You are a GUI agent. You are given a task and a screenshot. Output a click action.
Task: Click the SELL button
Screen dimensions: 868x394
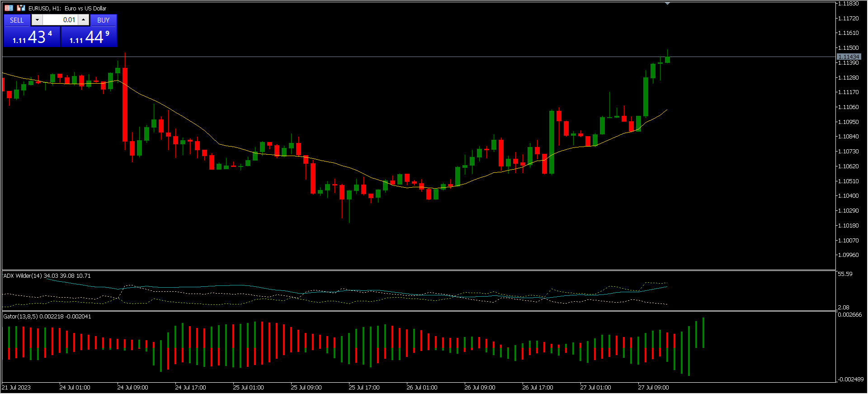coord(17,20)
